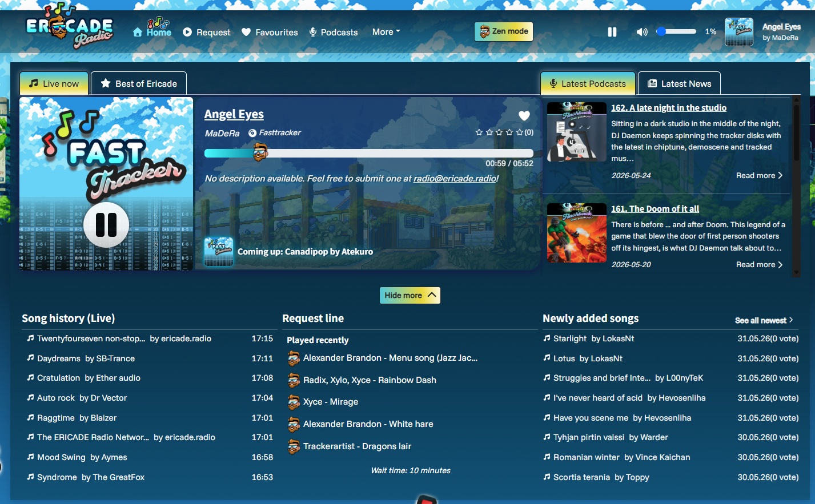Switch to Live now tab
Image resolution: width=815 pixels, height=504 pixels.
click(x=54, y=83)
